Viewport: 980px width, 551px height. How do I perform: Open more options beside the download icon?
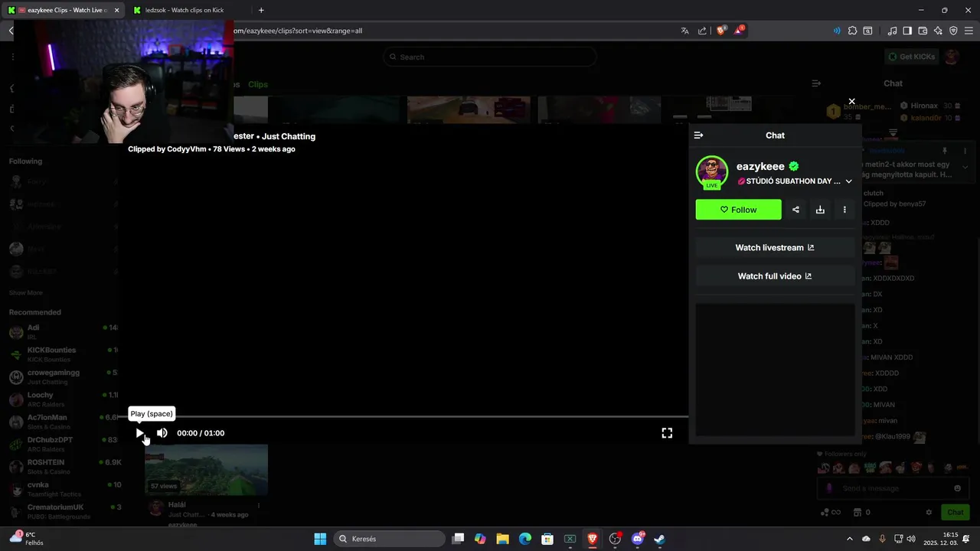[x=844, y=210]
